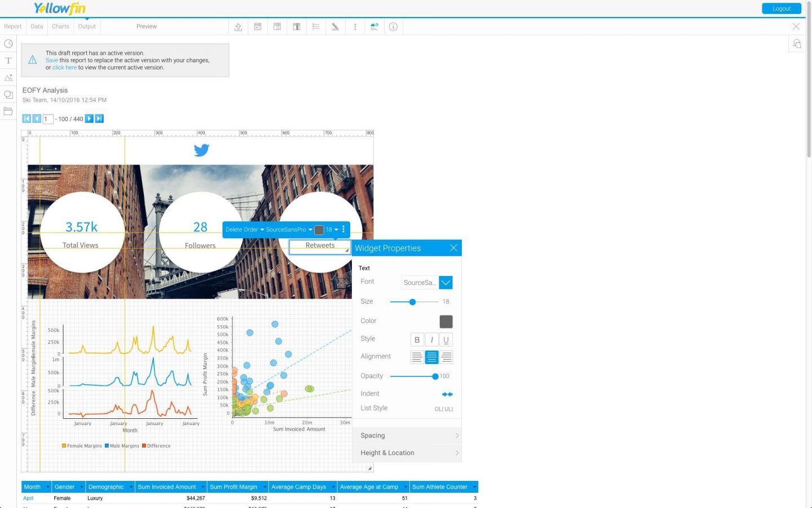812x508 pixels.
Task: Click the Logout button
Action: click(782, 8)
